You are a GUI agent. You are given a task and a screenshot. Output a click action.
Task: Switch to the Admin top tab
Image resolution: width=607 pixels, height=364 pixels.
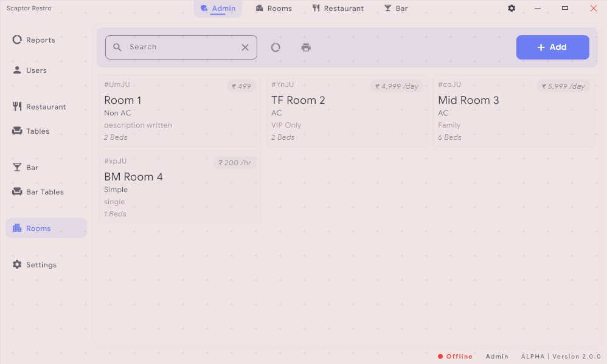[218, 9]
